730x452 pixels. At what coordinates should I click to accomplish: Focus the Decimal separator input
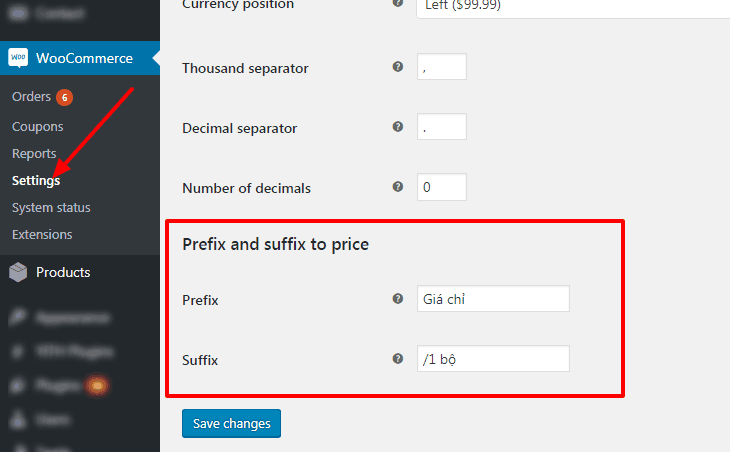coord(442,127)
